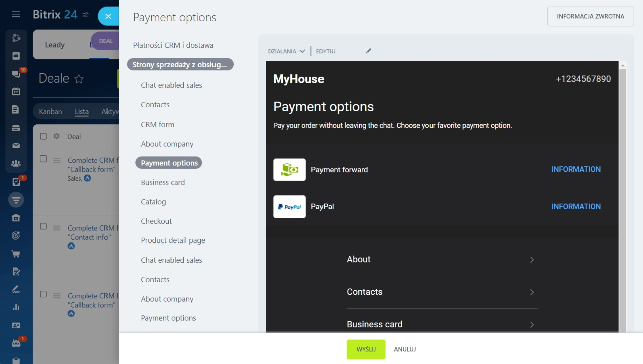Open the CRM funnel icon in the sidebar

[x=16, y=200]
